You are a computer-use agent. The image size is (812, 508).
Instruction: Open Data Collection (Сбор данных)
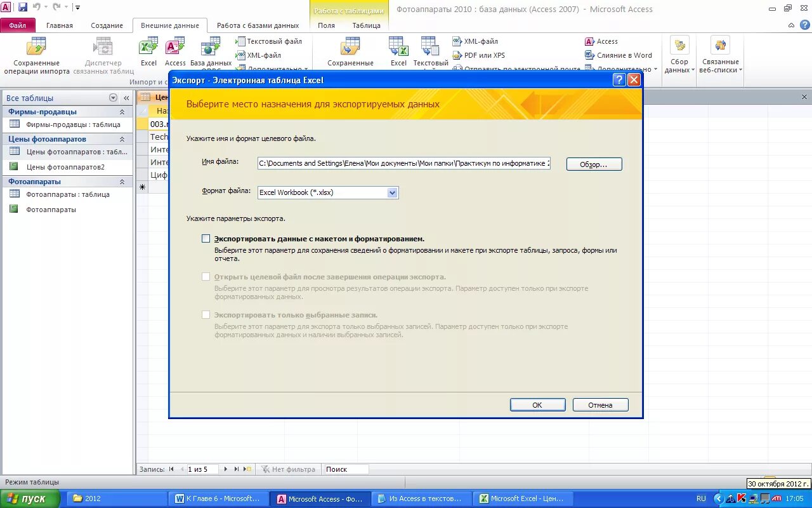pyautogui.click(x=679, y=56)
